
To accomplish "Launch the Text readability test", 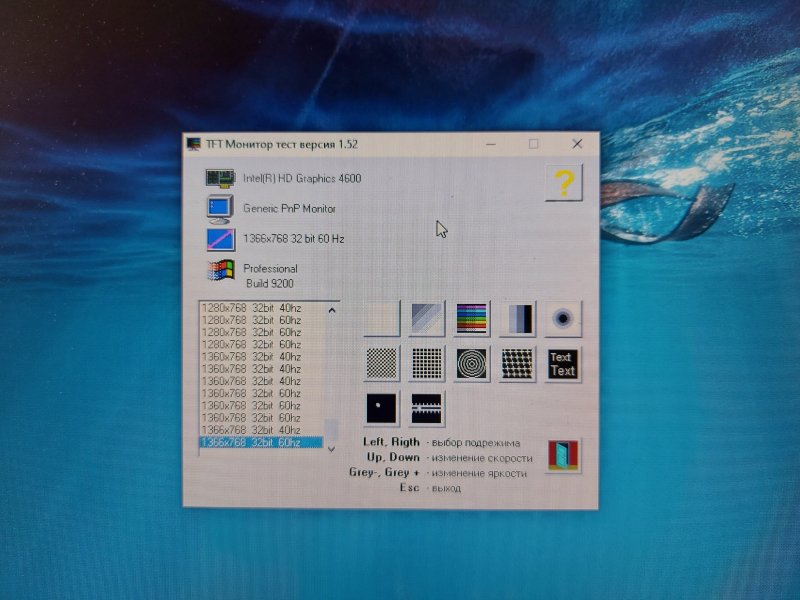I will point(562,363).
